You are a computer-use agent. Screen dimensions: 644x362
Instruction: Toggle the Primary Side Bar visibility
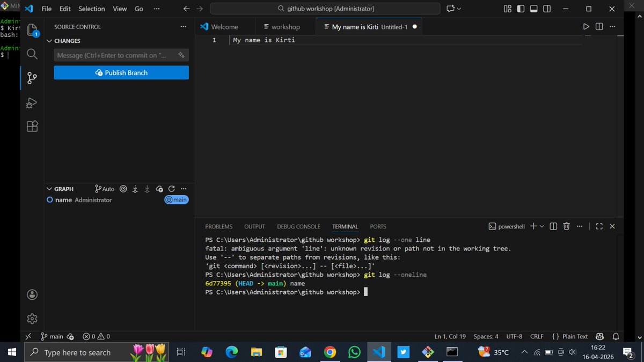[x=521, y=9]
